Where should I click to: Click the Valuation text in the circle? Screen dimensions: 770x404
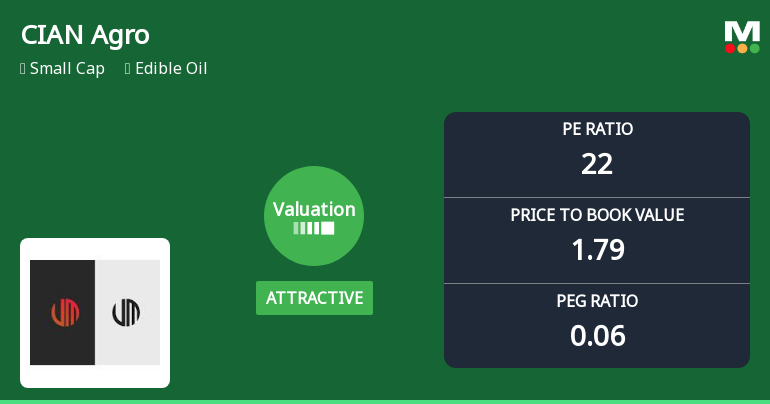click(314, 209)
